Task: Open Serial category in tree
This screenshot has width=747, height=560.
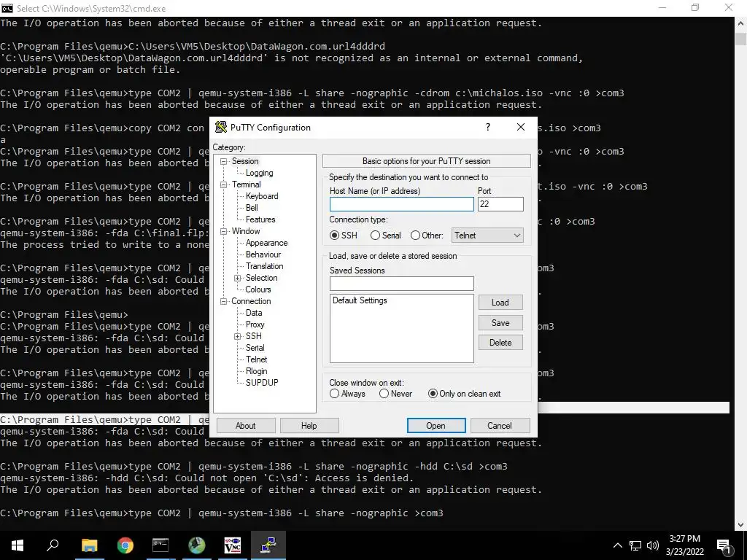Action: coord(255,348)
